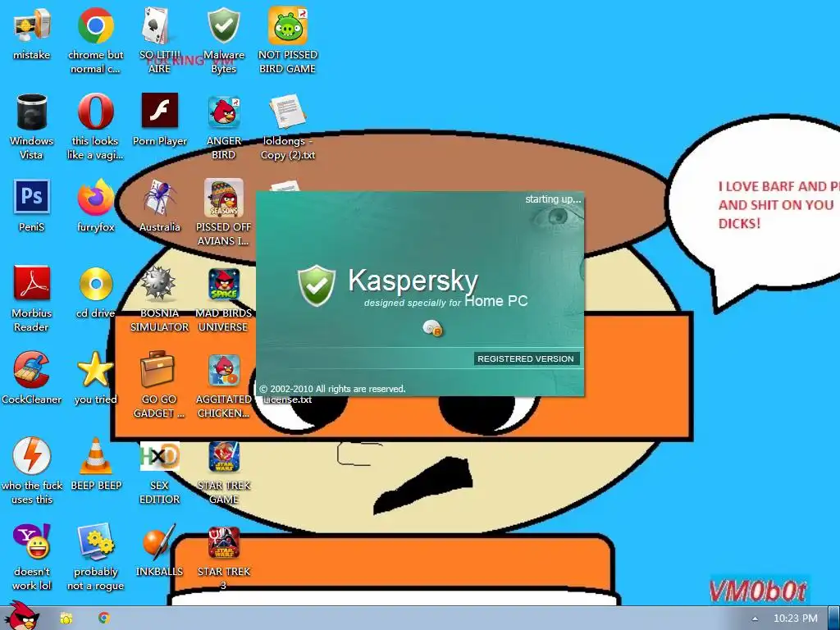
Task: Select the 'cd drive' disc icon
Action: (95, 283)
